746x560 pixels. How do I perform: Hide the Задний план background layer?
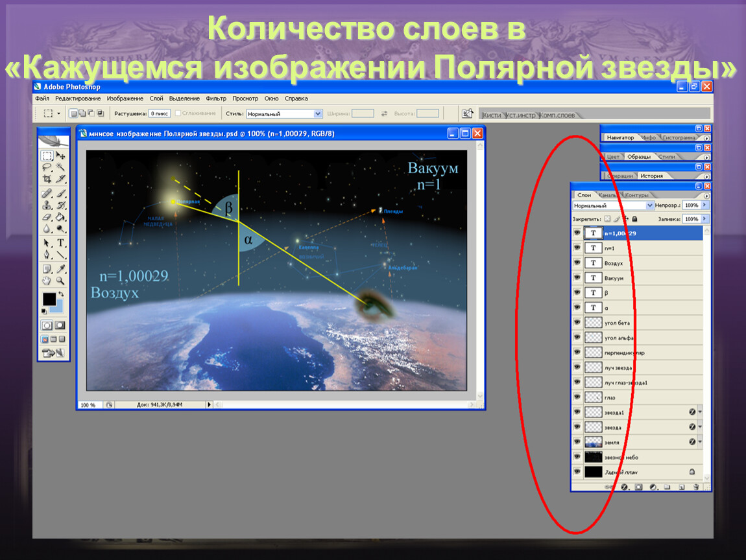point(577,472)
